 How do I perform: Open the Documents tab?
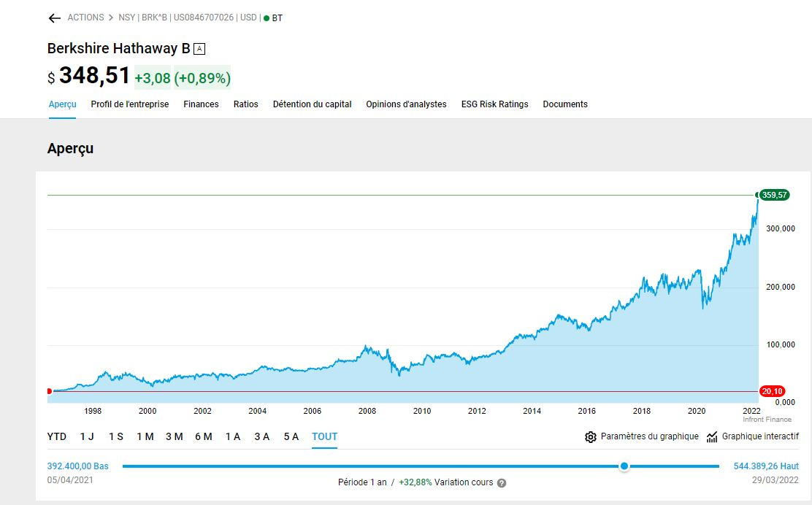coord(565,104)
